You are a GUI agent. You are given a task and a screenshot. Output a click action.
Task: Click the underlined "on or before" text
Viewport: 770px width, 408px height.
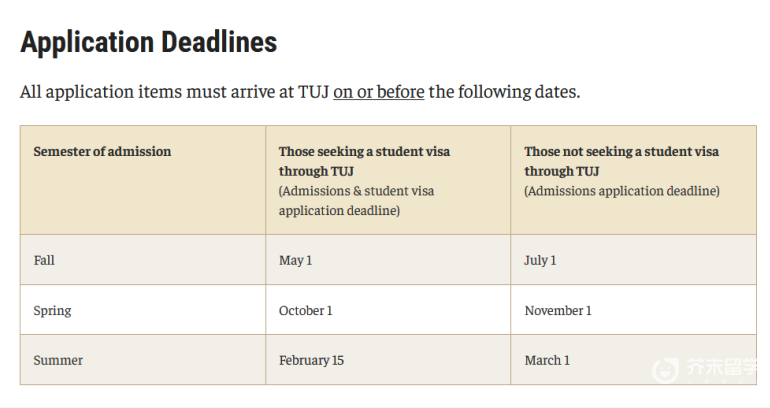click(379, 92)
